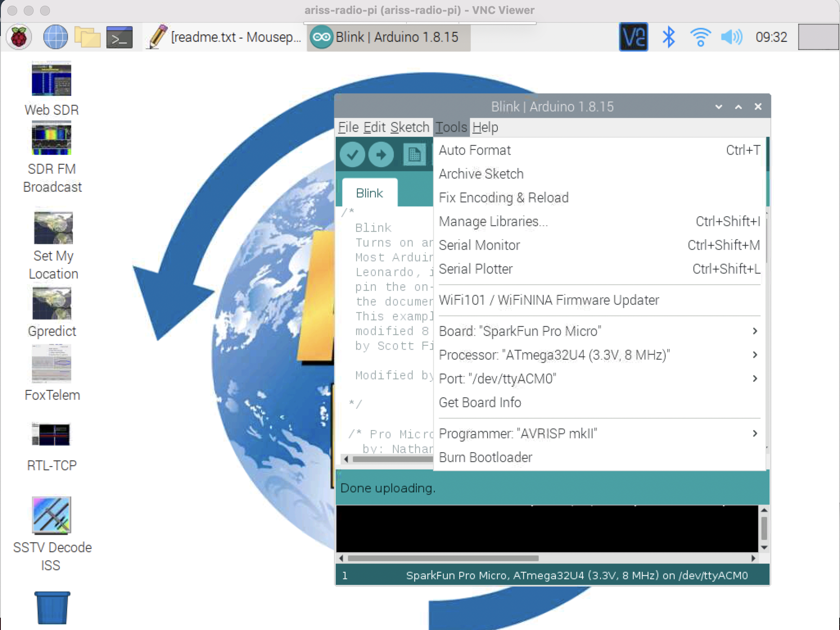
Task: Open the SDR FM Broadcast desktop icon
Action: click(52, 157)
